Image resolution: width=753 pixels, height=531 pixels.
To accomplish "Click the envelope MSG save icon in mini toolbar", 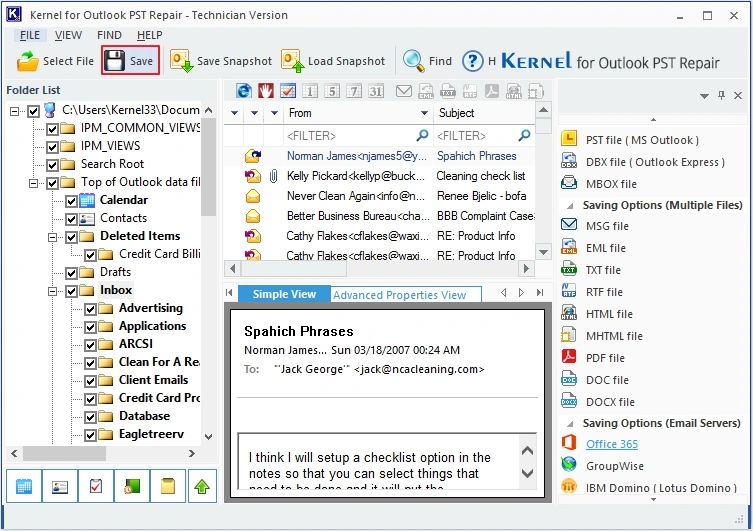I will click(x=403, y=90).
